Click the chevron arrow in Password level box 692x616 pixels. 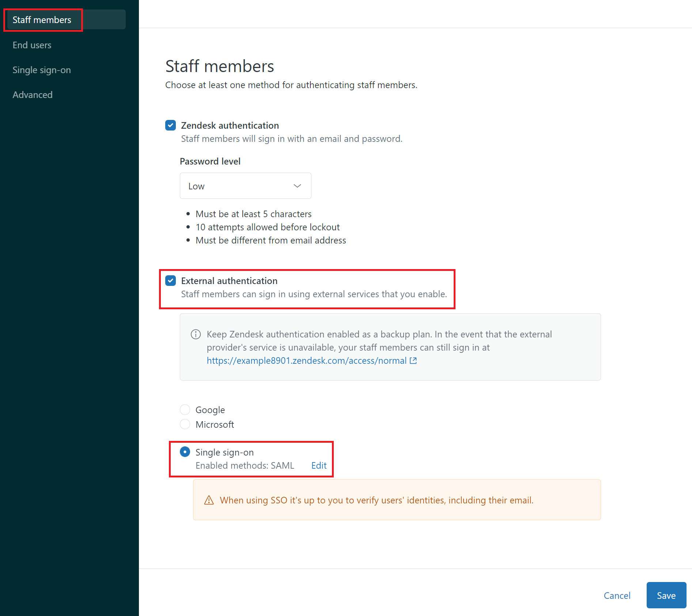[297, 186]
